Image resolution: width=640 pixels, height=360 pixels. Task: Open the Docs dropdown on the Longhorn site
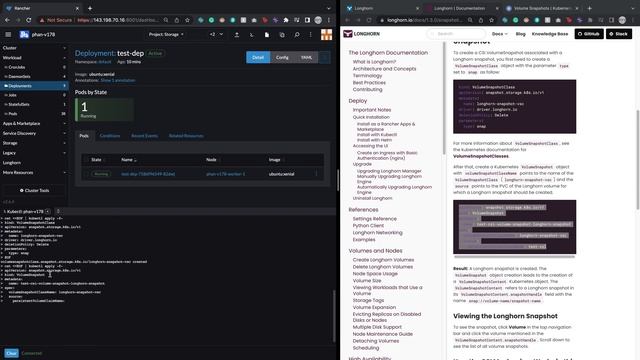pos(500,34)
